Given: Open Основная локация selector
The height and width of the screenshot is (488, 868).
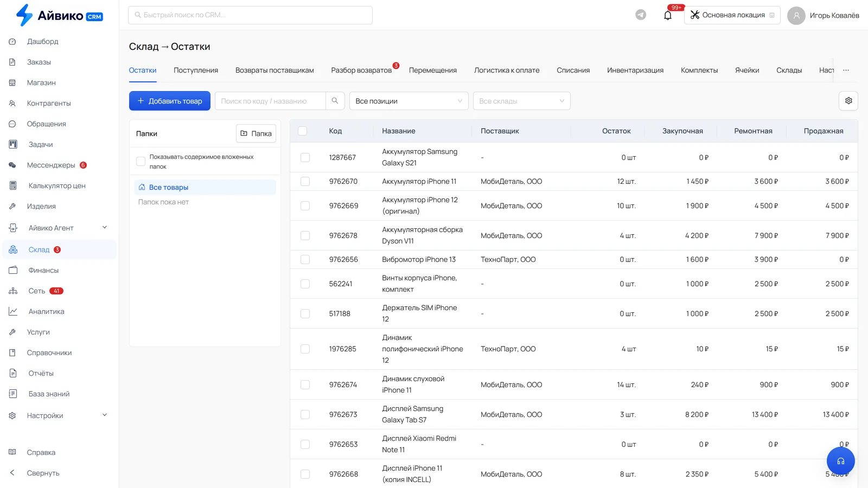Looking at the screenshot, I should [732, 15].
